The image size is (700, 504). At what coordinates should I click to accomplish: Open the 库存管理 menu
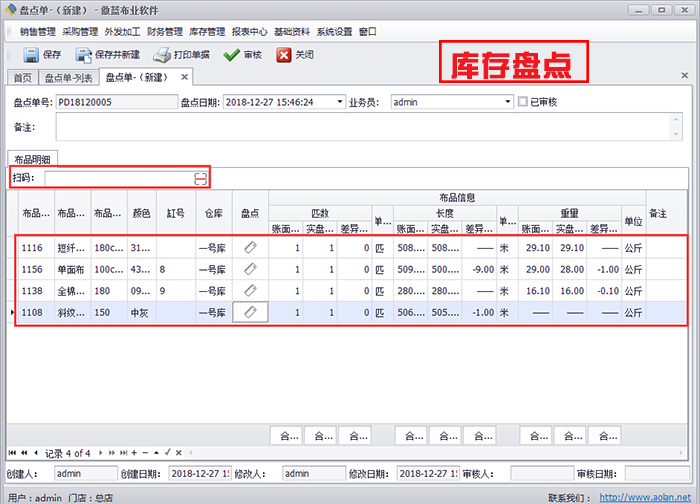click(x=205, y=31)
